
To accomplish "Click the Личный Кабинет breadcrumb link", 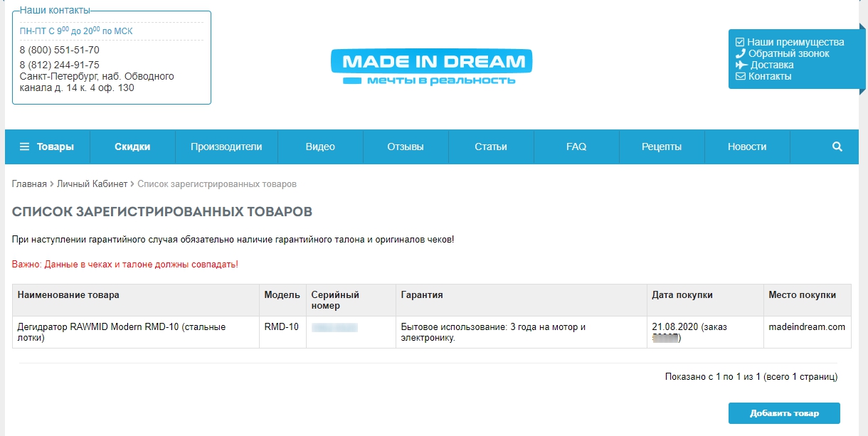I will (92, 184).
